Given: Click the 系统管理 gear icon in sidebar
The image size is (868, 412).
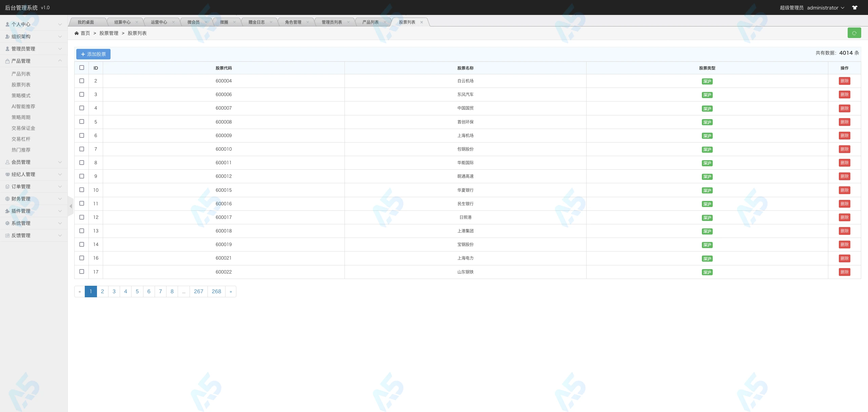Looking at the screenshot, I should (x=7, y=223).
